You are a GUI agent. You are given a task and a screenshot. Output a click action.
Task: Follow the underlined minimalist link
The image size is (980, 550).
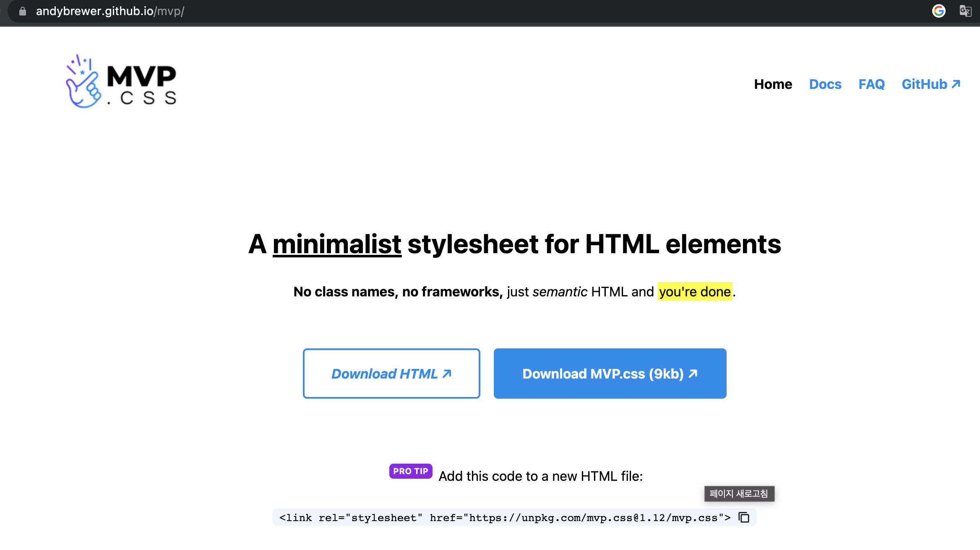[337, 244]
